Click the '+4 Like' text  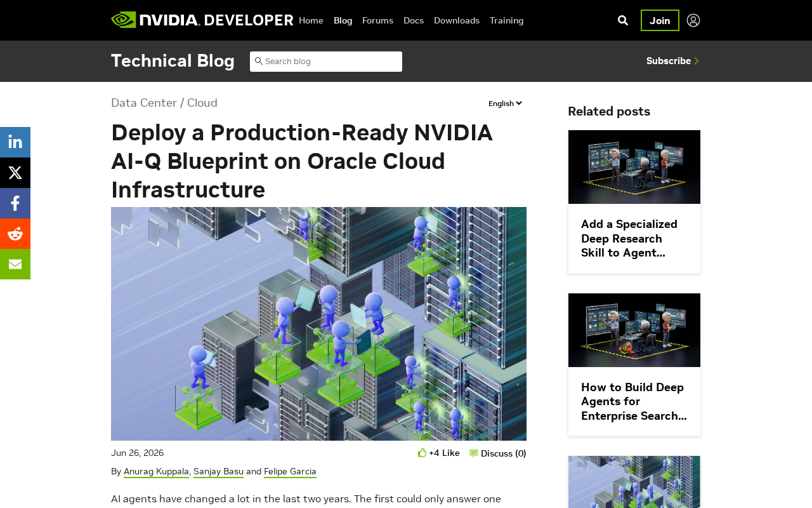tap(444, 453)
